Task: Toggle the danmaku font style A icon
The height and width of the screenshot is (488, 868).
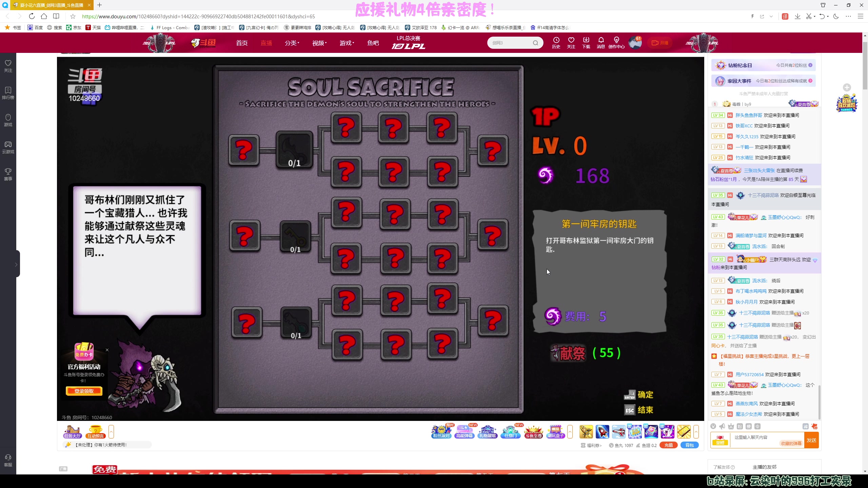Action: 731,426
